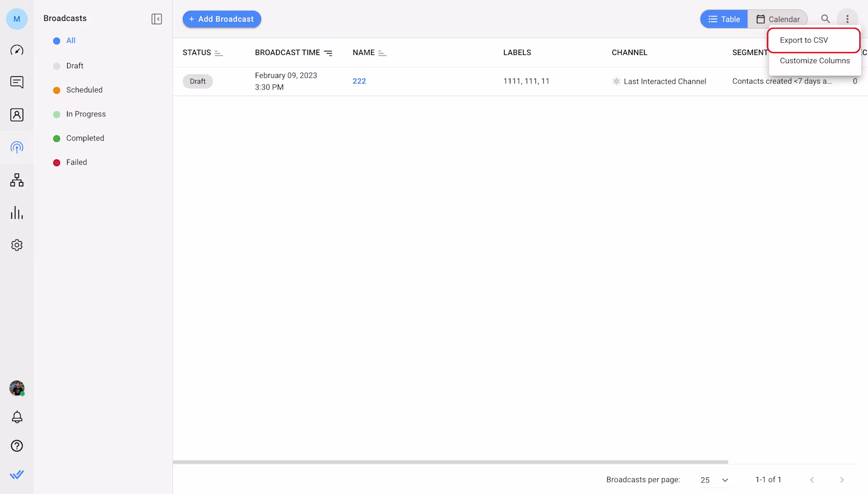Viewport: 868px width, 494px height.
Task: Click the Add Broadcast button
Action: tap(222, 19)
